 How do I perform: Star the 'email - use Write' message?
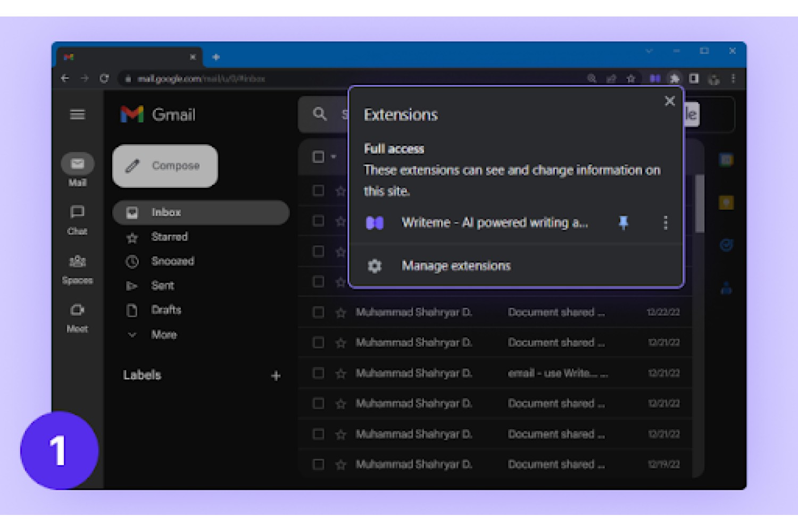pos(341,373)
